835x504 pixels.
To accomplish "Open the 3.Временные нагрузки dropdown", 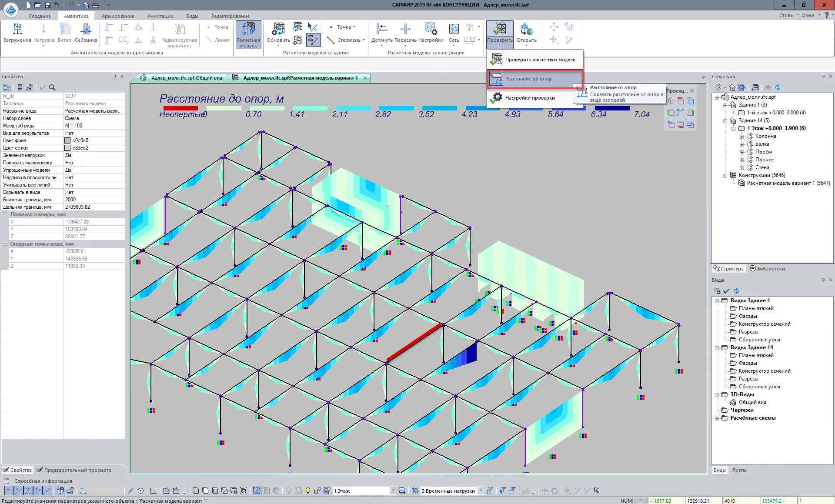I will 481,491.
